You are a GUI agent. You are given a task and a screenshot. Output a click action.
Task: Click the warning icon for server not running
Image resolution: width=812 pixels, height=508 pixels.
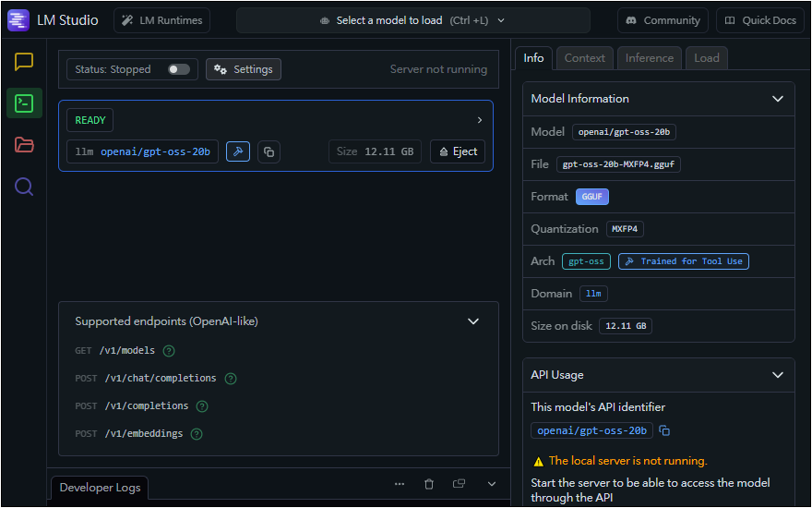(x=539, y=461)
